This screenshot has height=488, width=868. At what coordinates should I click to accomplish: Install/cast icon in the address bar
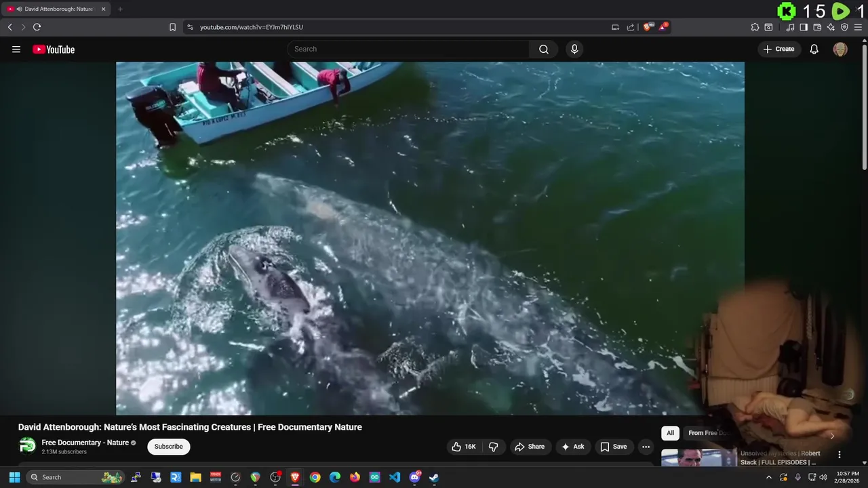tap(615, 27)
